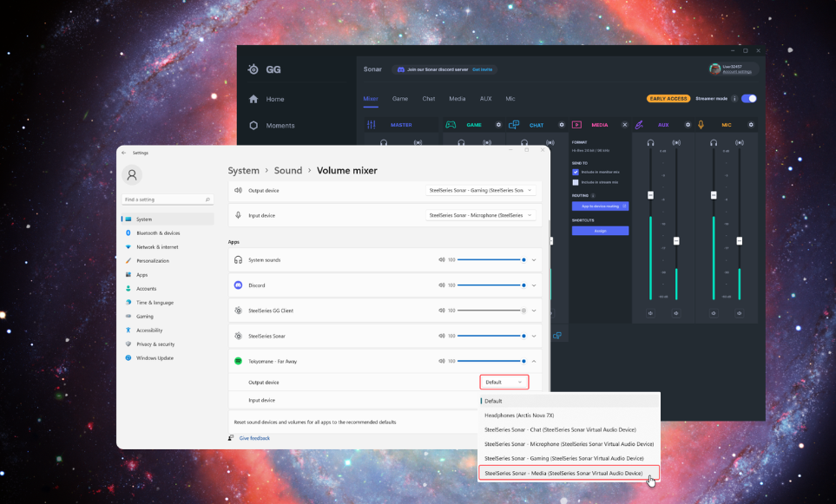This screenshot has width=836, height=504.
Task: Click the user avatar in Sonar header
Action: click(x=715, y=69)
